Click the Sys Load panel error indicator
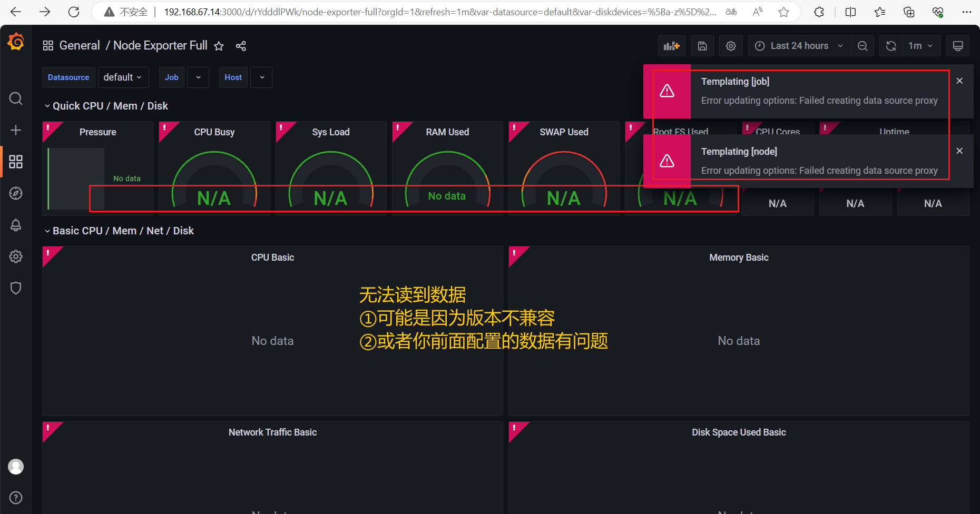Image resolution: width=980 pixels, height=514 pixels. pyautogui.click(x=282, y=128)
